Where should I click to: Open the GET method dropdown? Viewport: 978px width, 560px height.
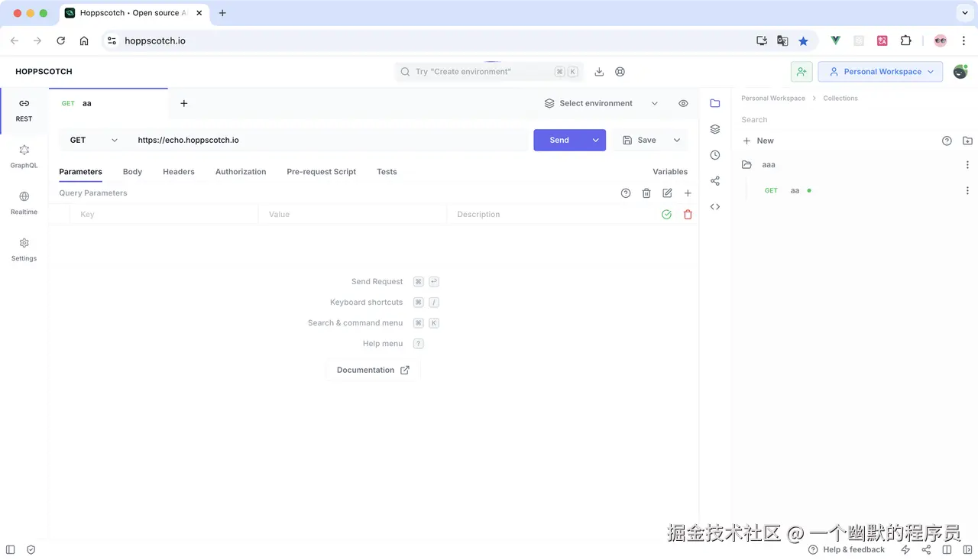pyautogui.click(x=94, y=140)
